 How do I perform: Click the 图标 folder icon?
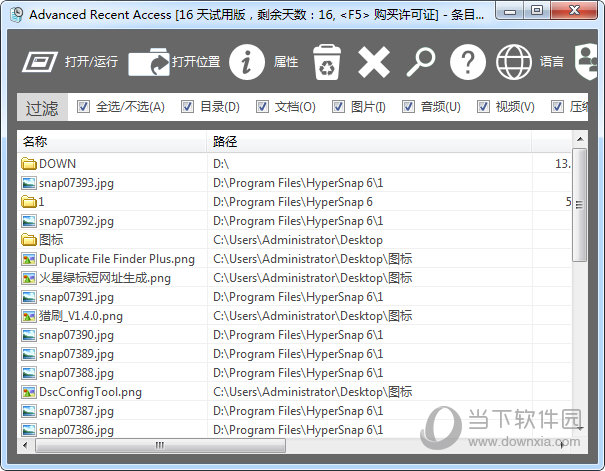click(29, 240)
